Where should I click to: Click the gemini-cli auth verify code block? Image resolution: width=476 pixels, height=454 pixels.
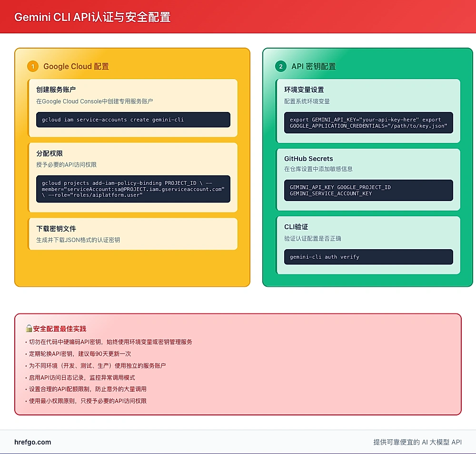[x=368, y=257]
